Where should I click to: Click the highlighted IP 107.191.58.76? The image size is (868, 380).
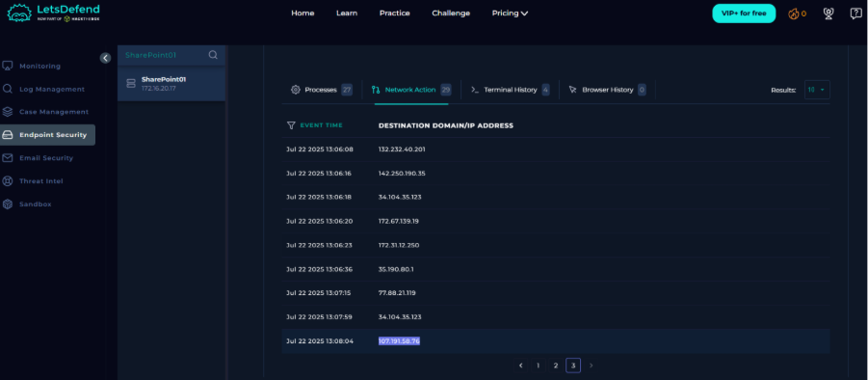[x=399, y=341]
